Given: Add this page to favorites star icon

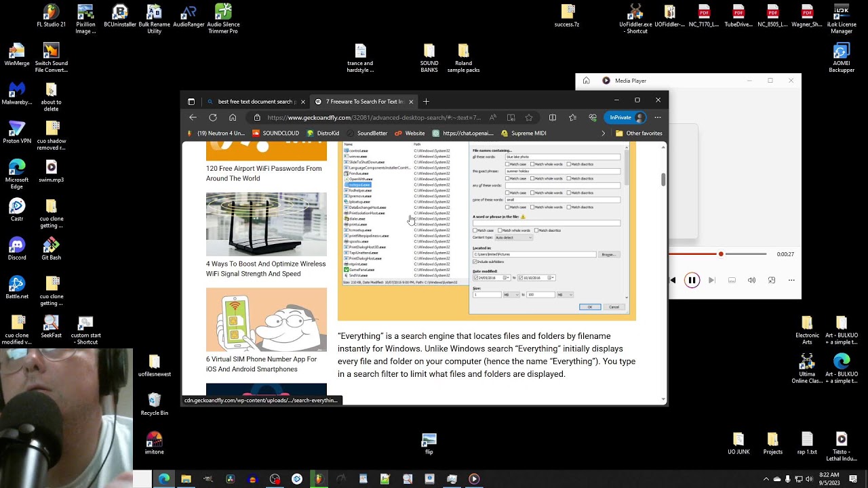Looking at the screenshot, I should point(529,117).
